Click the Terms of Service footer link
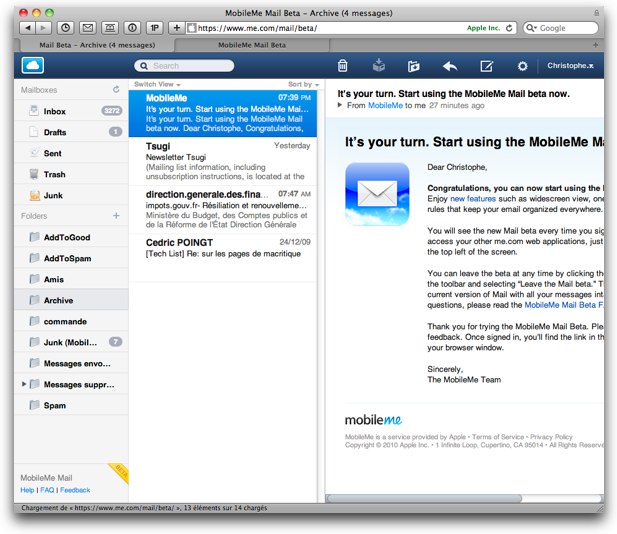The image size is (617, 534). click(498, 437)
